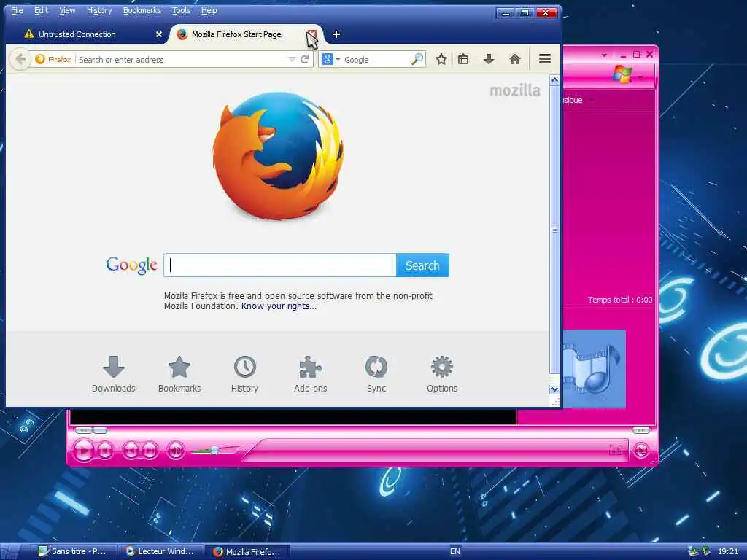Expand the Musique dropdown in Media Player

(592, 100)
